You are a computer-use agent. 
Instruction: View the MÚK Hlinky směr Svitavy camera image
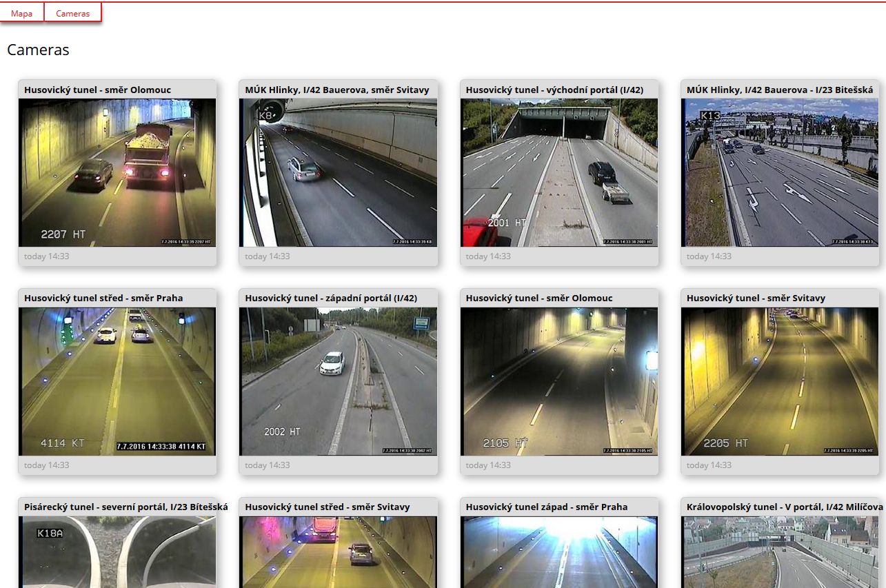(338, 172)
